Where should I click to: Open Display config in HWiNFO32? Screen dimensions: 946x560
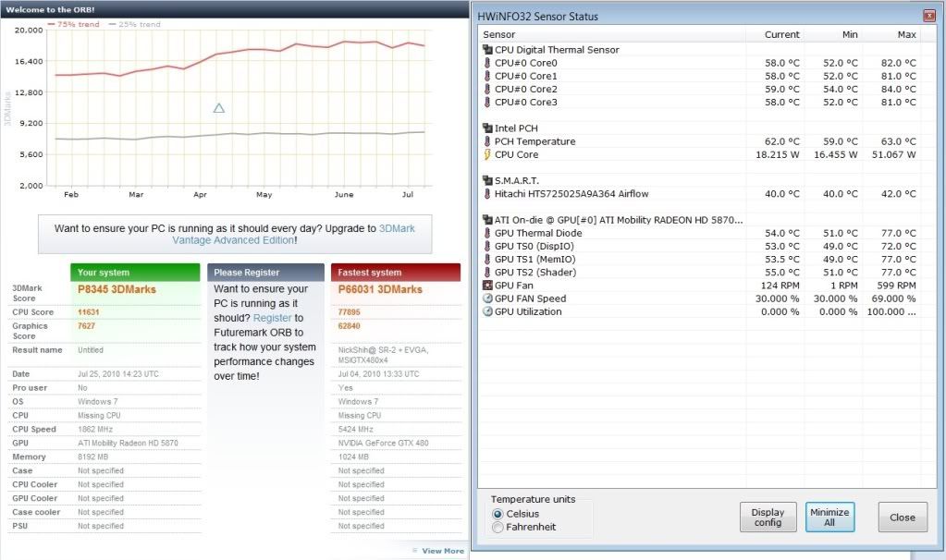(768, 517)
